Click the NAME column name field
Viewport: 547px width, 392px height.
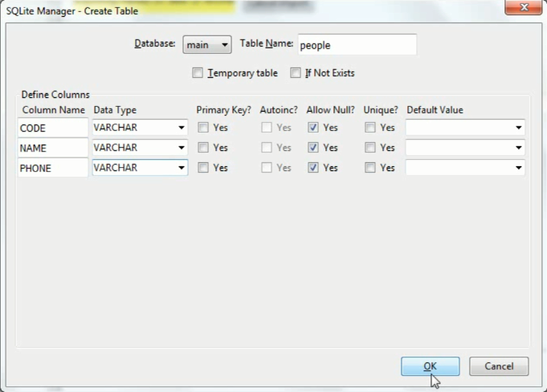53,148
